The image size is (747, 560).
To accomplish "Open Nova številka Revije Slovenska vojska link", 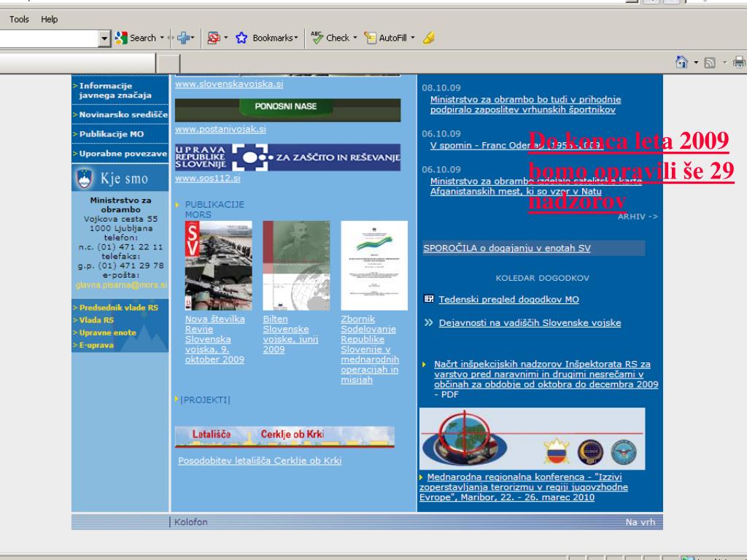I will (x=215, y=339).
